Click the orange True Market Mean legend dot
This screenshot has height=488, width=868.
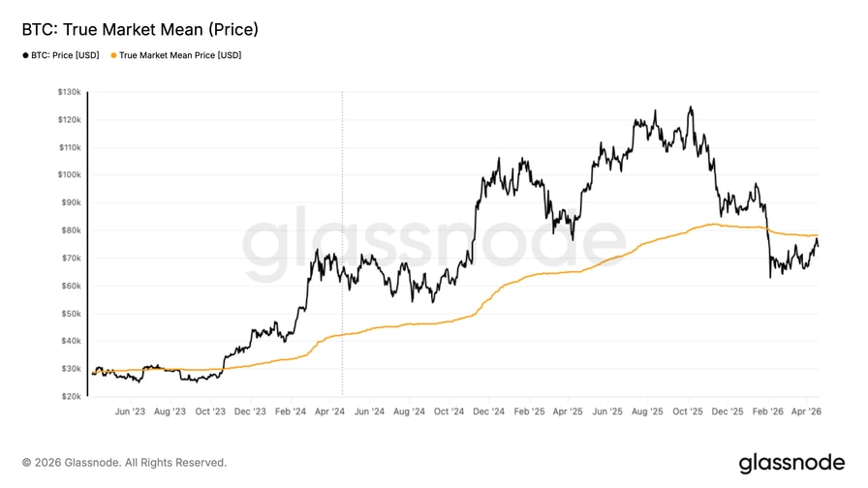click(x=113, y=55)
